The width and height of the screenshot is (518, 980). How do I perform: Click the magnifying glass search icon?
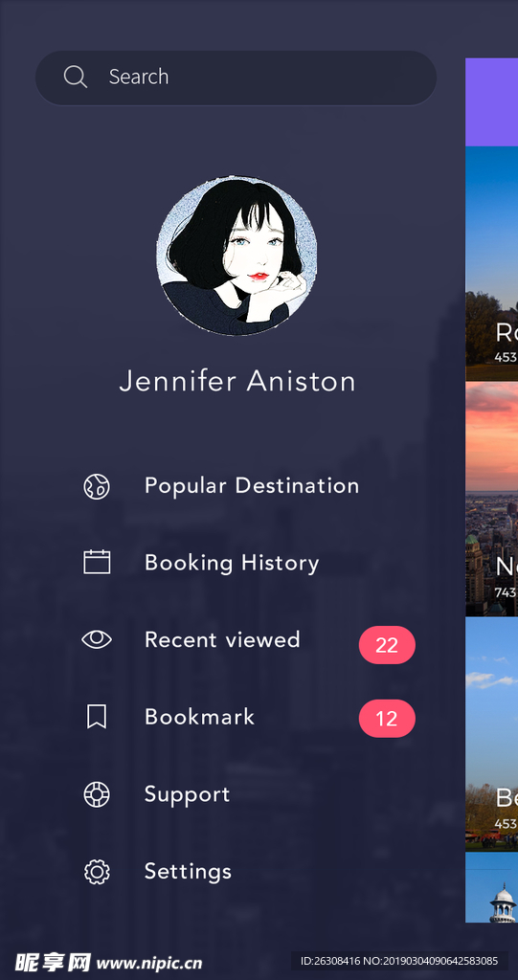point(75,77)
